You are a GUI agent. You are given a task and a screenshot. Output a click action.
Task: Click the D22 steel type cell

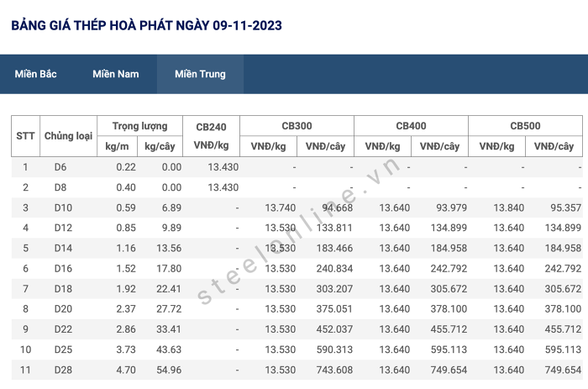coord(63,329)
